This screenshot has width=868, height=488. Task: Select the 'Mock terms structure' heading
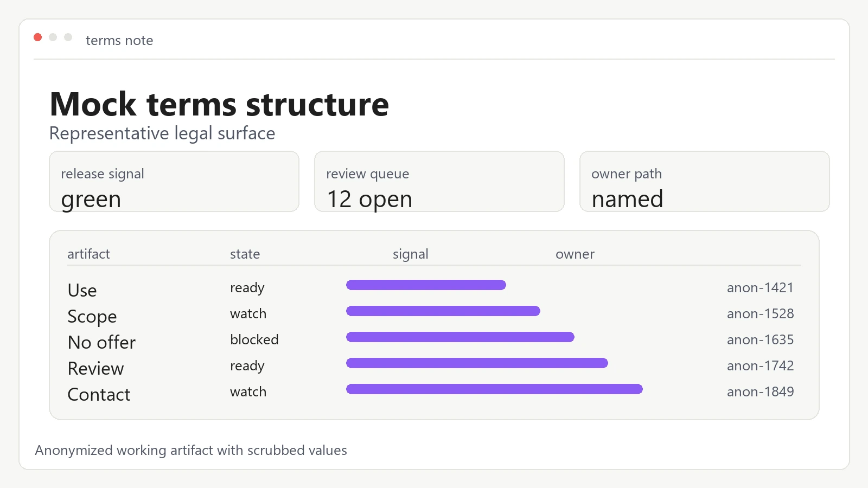[219, 104]
